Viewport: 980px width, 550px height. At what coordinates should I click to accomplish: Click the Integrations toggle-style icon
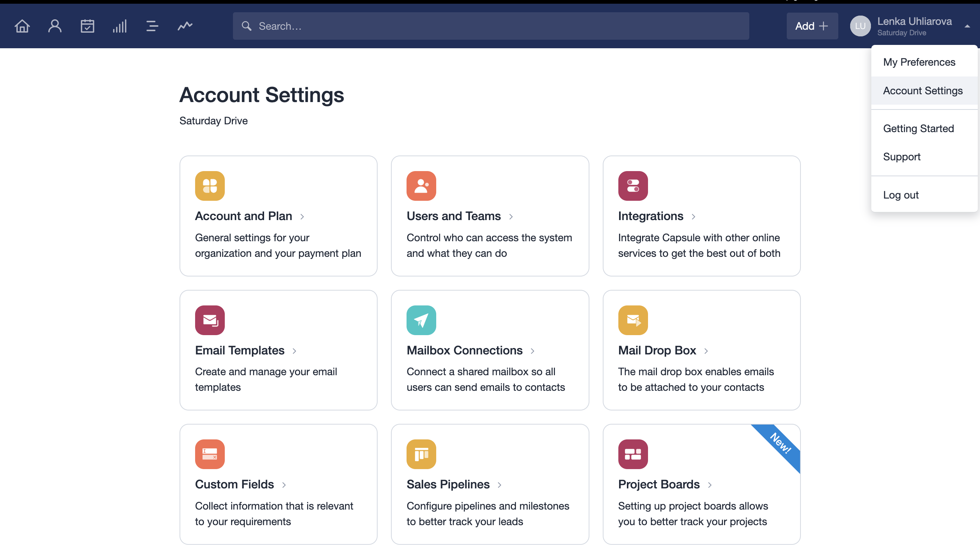633,186
